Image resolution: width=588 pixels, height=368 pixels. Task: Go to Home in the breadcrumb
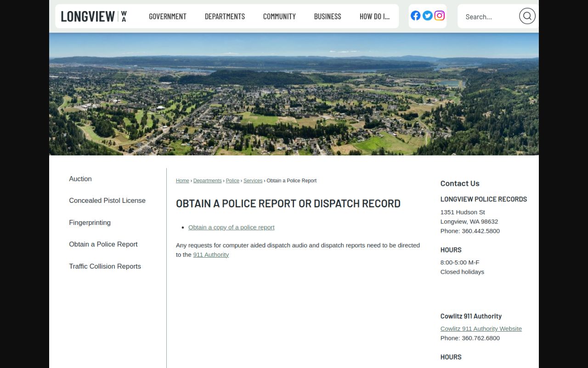coord(182,181)
